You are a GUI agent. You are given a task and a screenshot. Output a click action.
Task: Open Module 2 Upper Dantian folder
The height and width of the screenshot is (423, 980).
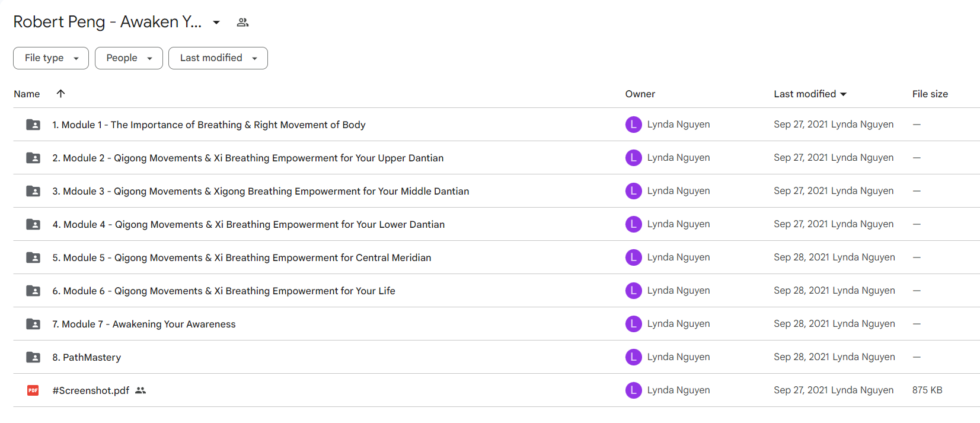coord(248,158)
